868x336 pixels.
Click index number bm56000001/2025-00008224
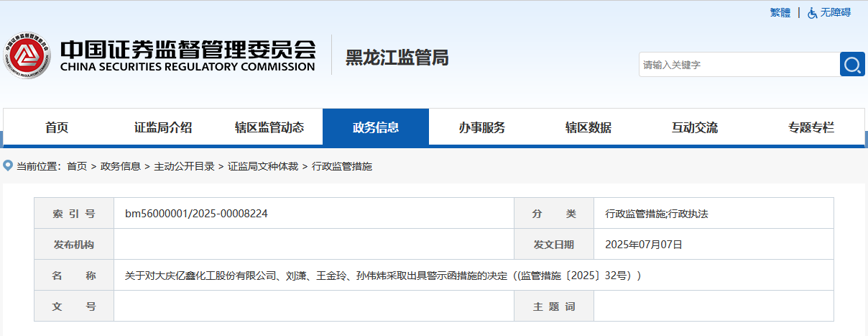[x=196, y=214]
